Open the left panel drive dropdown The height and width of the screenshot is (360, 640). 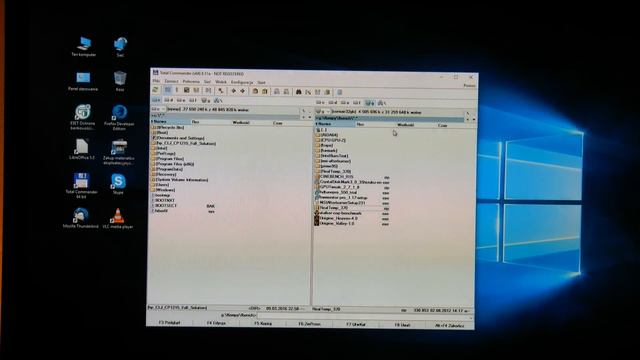click(x=158, y=109)
